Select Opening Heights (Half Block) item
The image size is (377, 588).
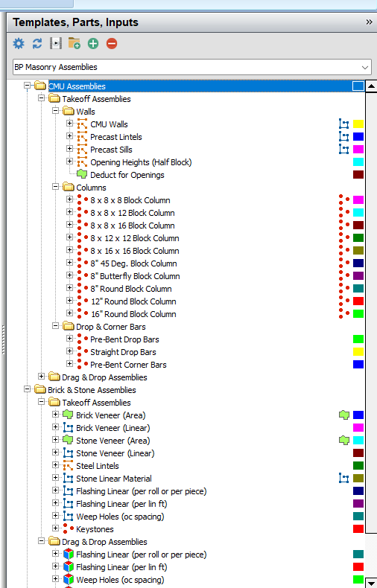(x=141, y=162)
